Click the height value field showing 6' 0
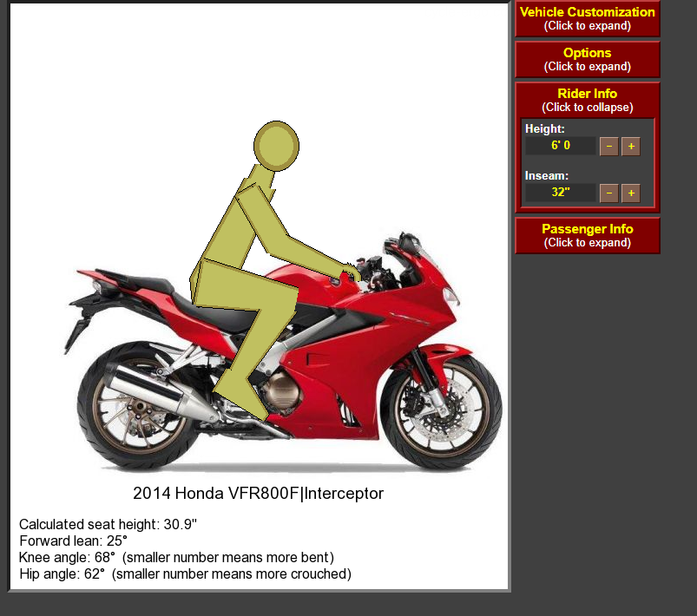The width and height of the screenshot is (697, 616). (561, 146)
